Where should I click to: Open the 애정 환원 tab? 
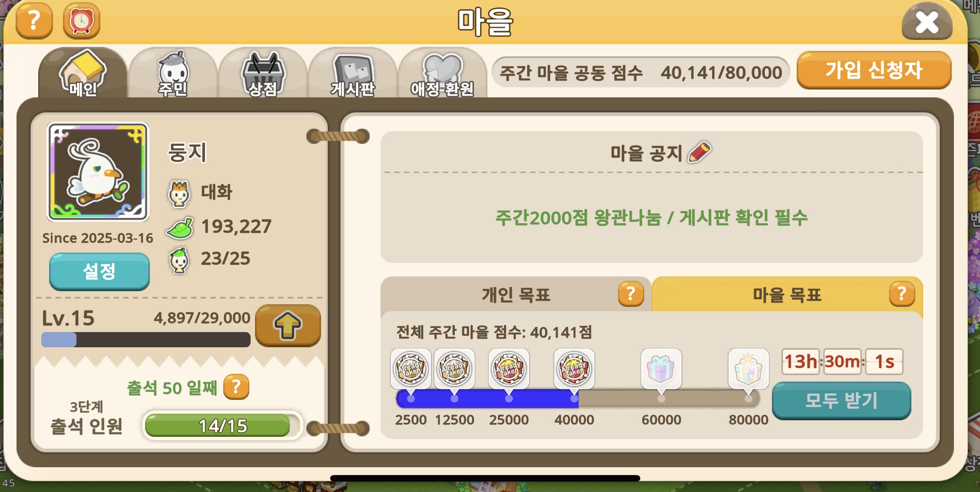442,73
